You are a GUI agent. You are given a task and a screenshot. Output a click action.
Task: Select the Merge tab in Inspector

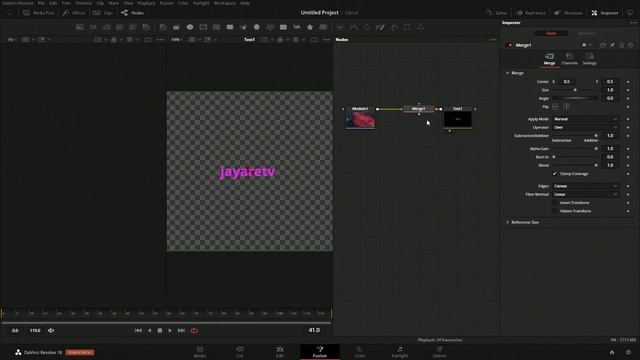click(549, 59)
